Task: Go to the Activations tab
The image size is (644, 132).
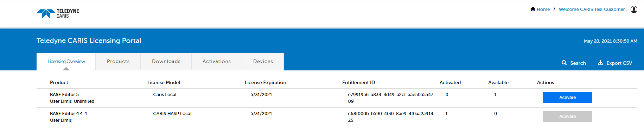Action: point(217,62)
